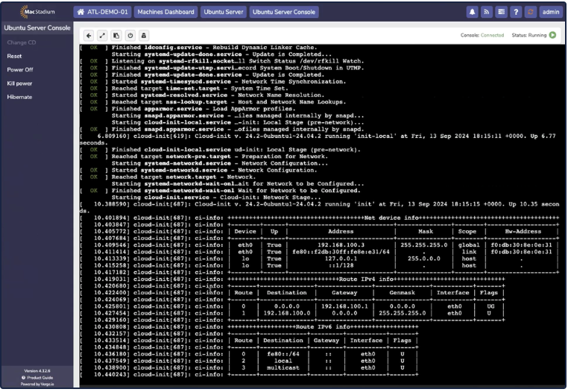Open the notifications bell
Screen dimensions: 568x392
tap(472, 12)
